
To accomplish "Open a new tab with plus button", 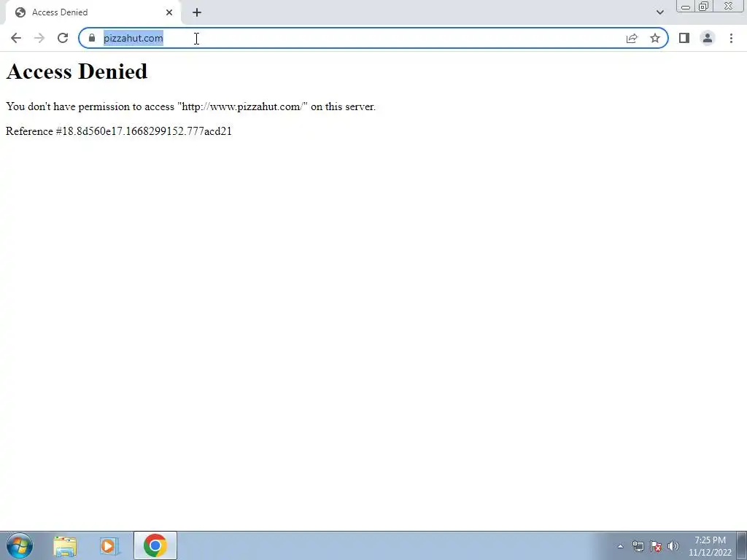I will point(197,12).
